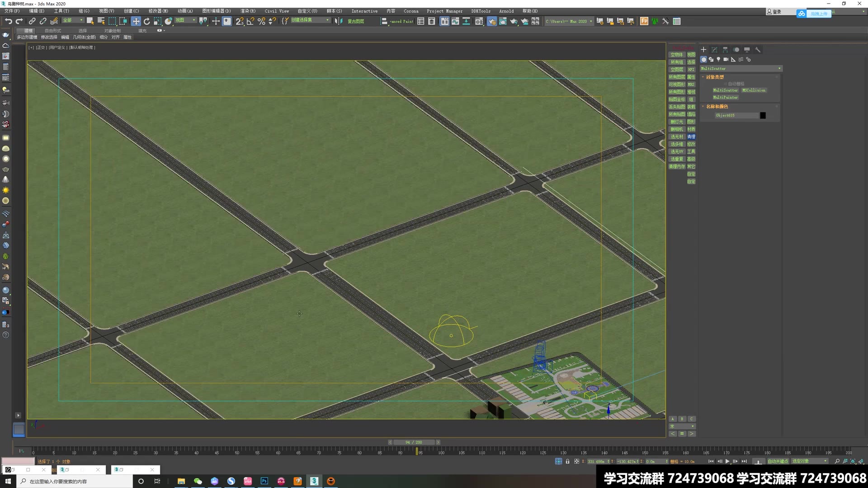Select the Lights category bulb icon

[718, 60]
